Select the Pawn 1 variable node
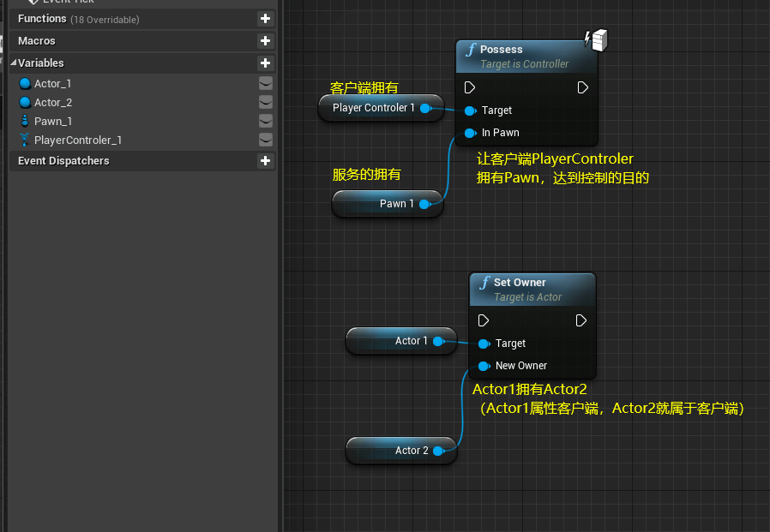This screenshot has height=532, width=770. (x=388, y=204)
